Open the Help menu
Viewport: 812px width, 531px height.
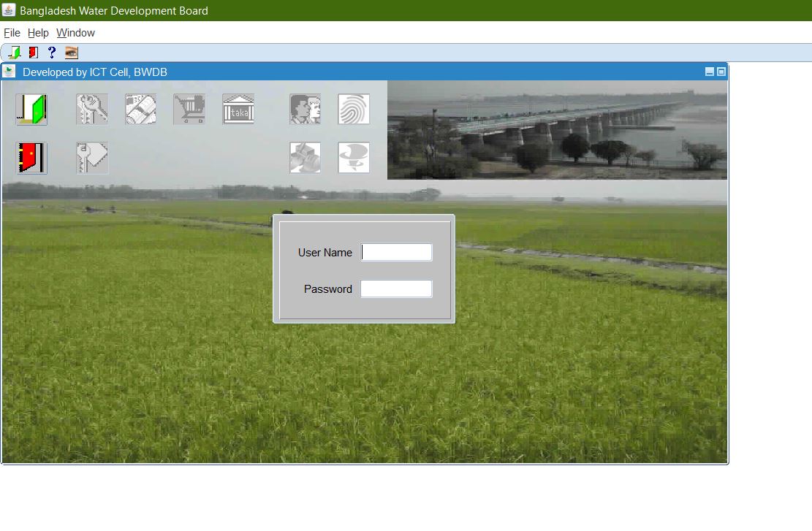[38, 33]
